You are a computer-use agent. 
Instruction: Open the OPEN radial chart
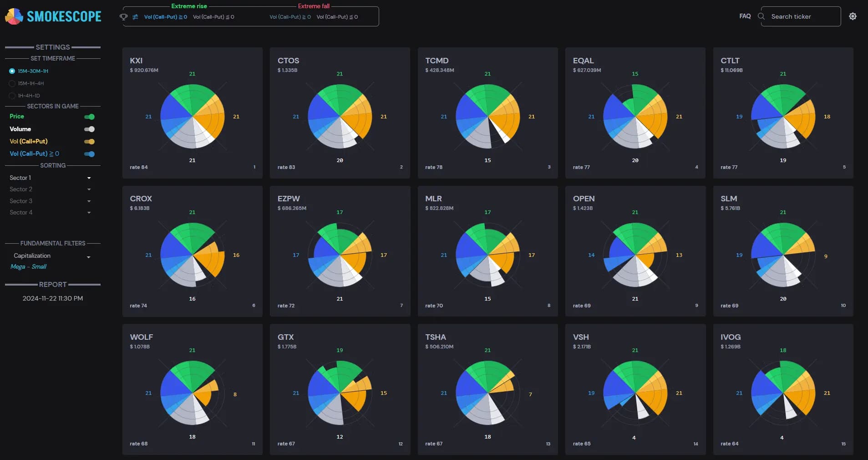(x=635, y=255)
